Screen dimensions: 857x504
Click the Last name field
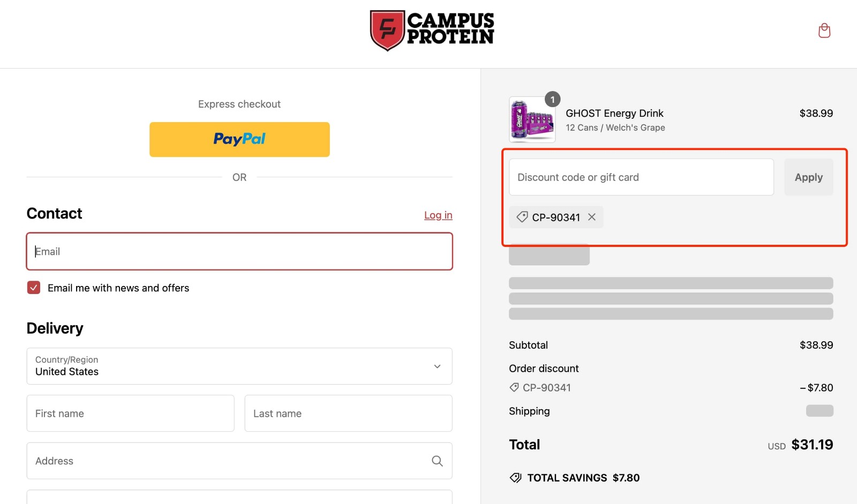[x=348, y=413]
